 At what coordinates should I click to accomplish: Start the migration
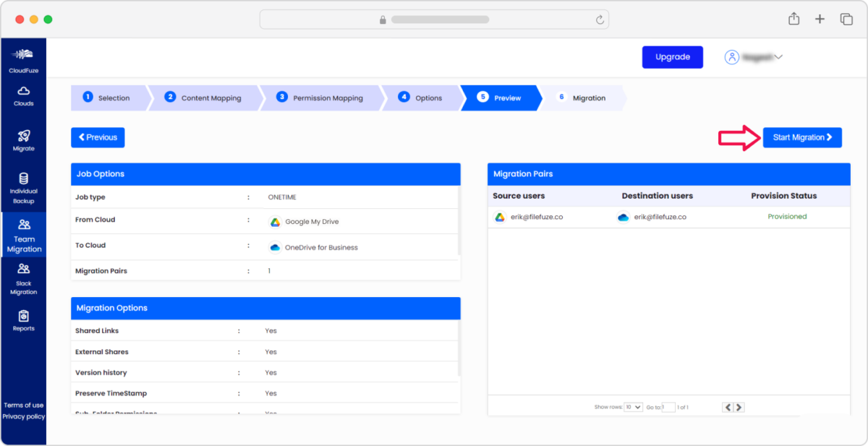802,137
